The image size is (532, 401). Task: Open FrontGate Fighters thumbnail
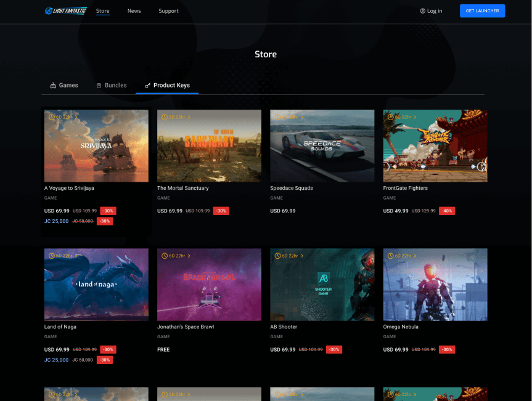(435, 146)
